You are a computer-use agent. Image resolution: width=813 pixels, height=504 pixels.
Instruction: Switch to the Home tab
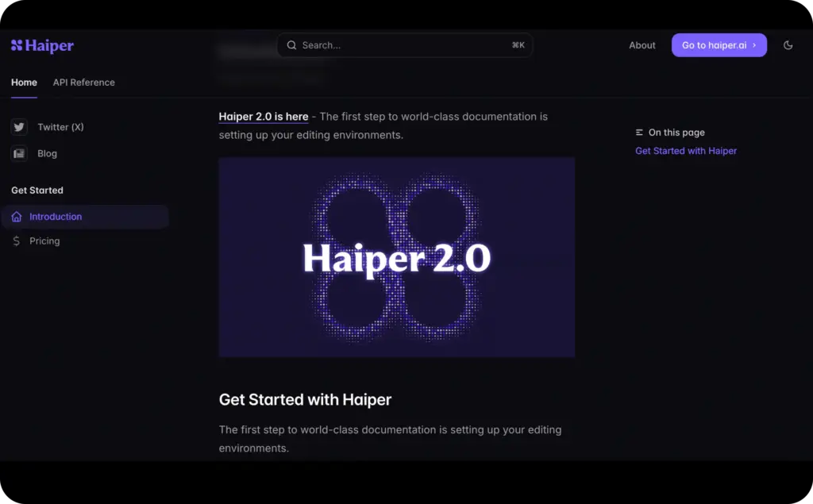[x=24, y=83]
